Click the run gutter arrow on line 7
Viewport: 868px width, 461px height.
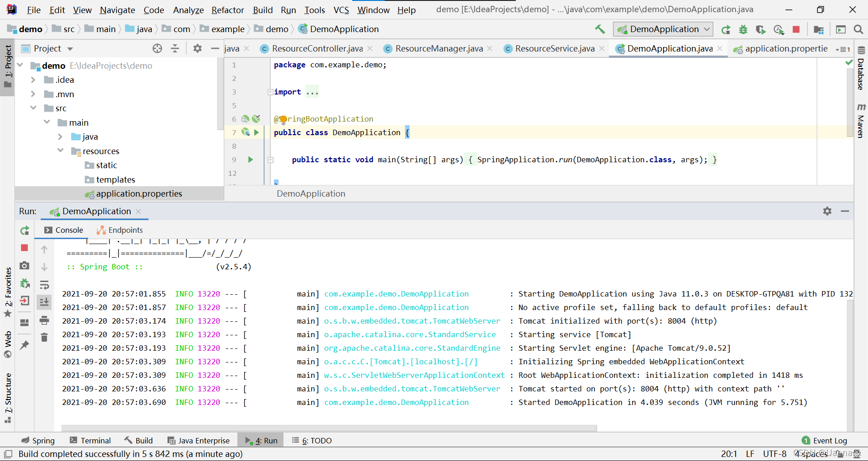(x=256, y=132)
